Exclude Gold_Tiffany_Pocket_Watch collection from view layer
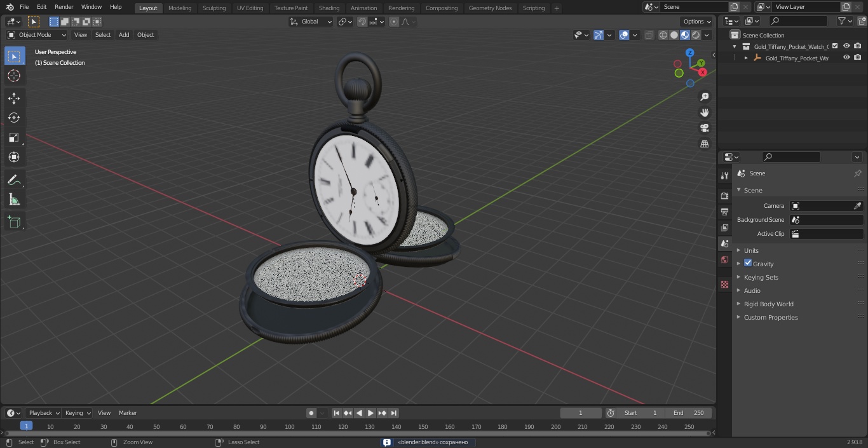This screenshot has width=868, height=448. click(835, 46)
